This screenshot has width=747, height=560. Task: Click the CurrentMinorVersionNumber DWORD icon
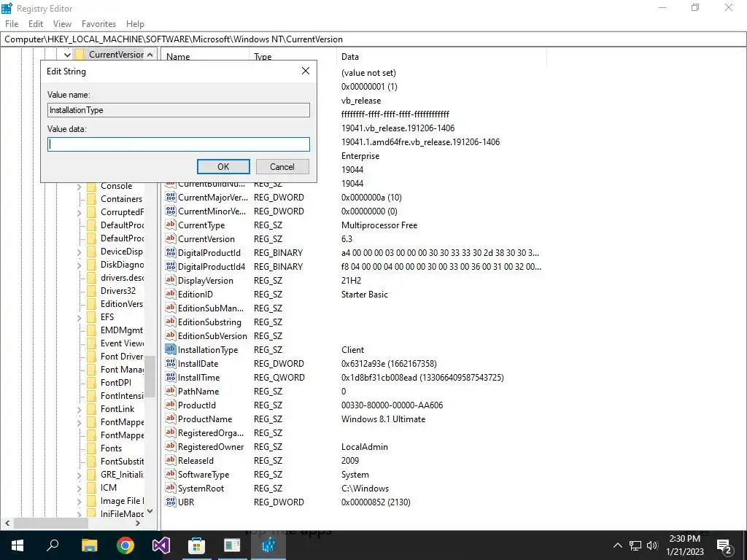click(170, 211)
